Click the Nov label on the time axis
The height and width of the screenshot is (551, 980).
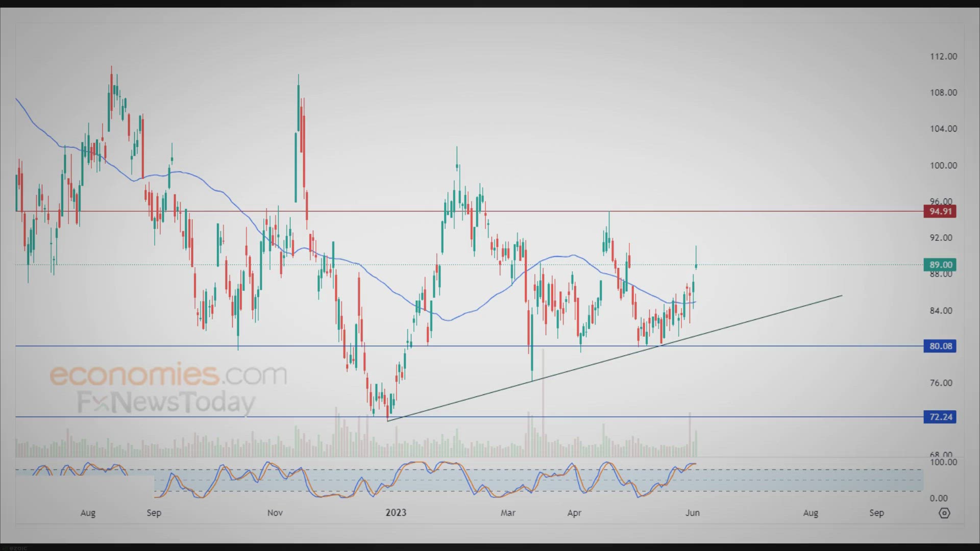tap(275, 513)
